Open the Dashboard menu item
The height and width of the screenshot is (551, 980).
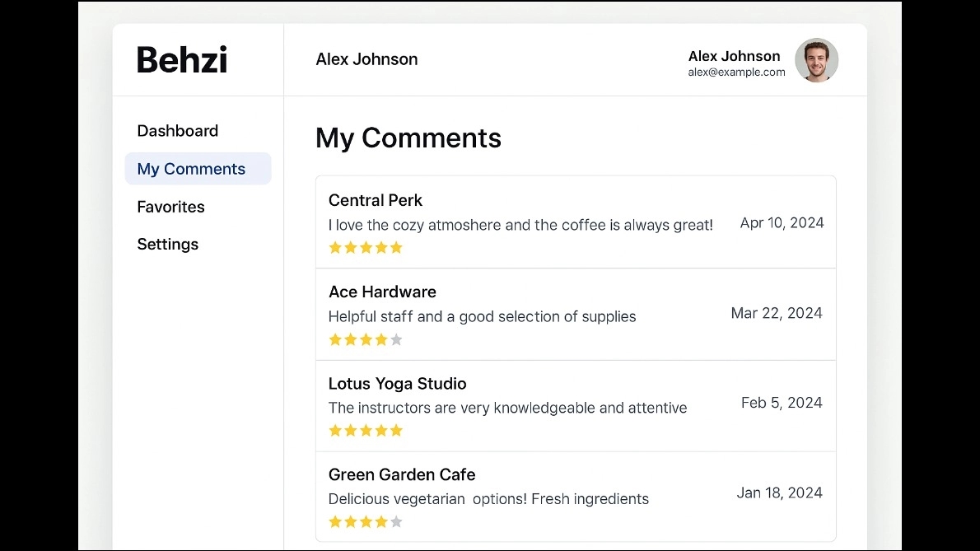(x=178, y=131)
